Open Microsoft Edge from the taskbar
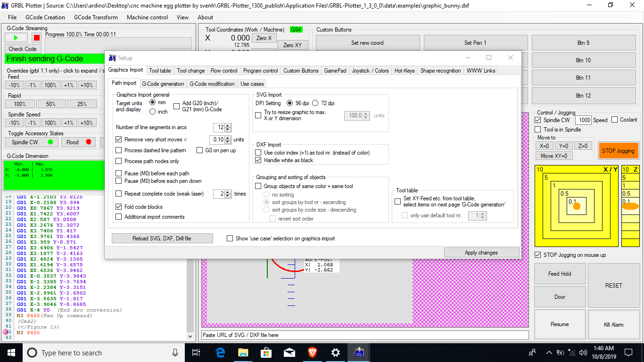The width and height of the screenshot is (644, 362). [220, 353]
